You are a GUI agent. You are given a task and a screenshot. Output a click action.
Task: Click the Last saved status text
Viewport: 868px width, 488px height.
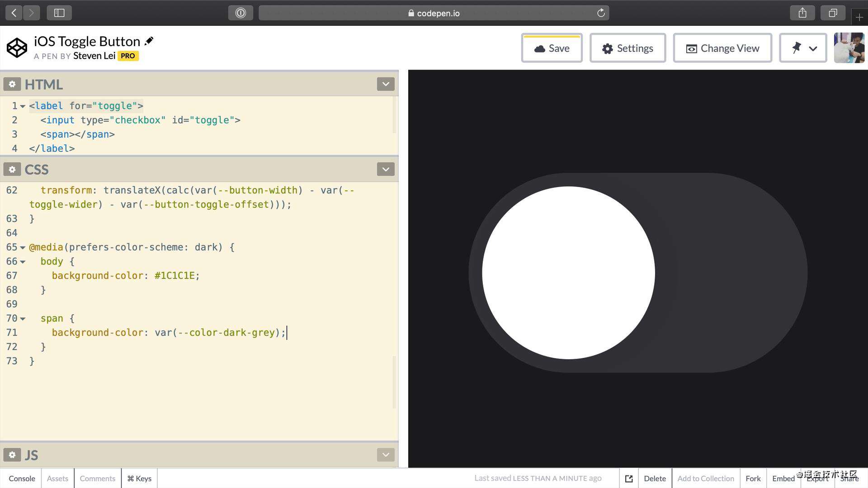click(538, 478)
